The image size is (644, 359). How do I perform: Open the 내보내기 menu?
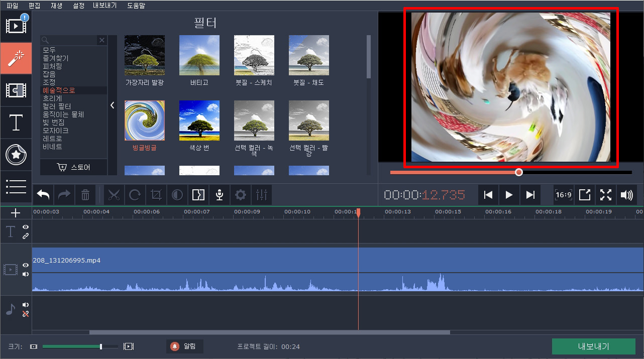pyautogui.click(x=105, y=6)
